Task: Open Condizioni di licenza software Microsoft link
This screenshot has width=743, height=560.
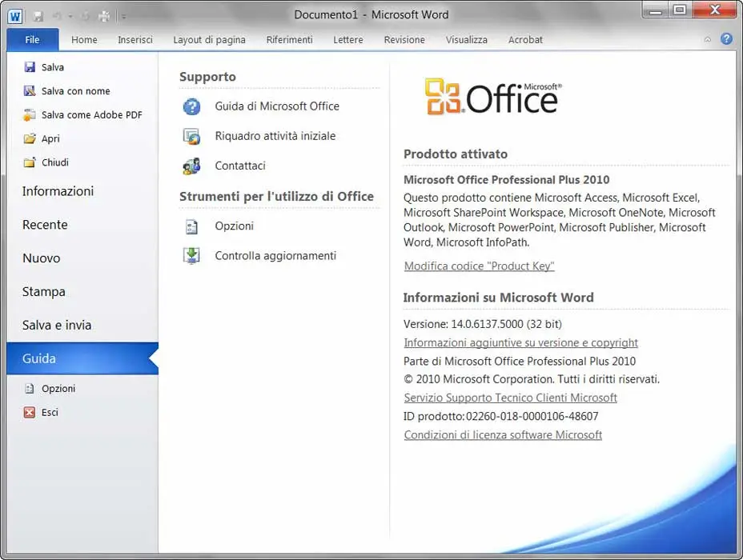Action: coord(503,434)
